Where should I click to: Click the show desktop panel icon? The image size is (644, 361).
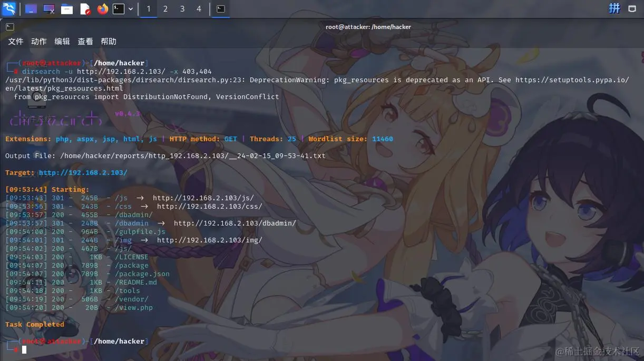[x=31, y=9]
